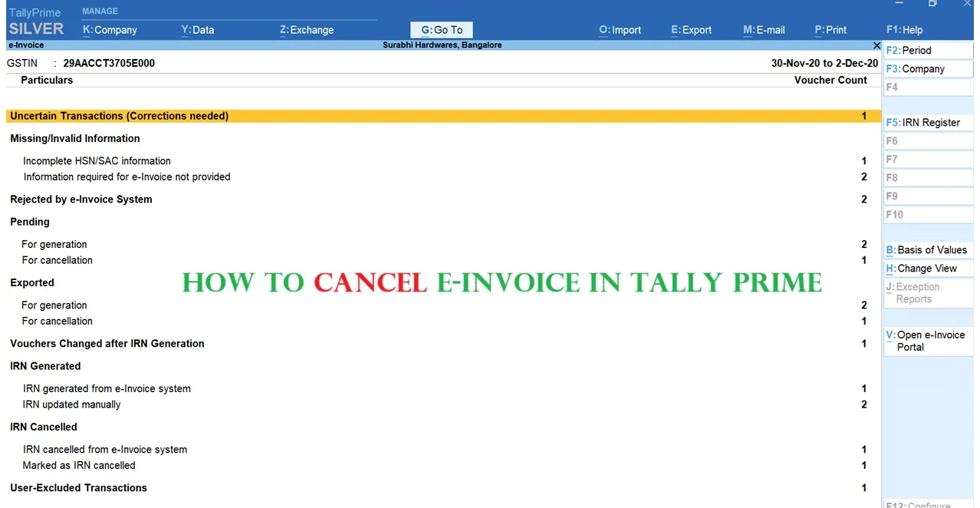Click Surabhi Hardwares, Bangalore title
Screen dimensions: 980x508
click(x=442, y=45)
